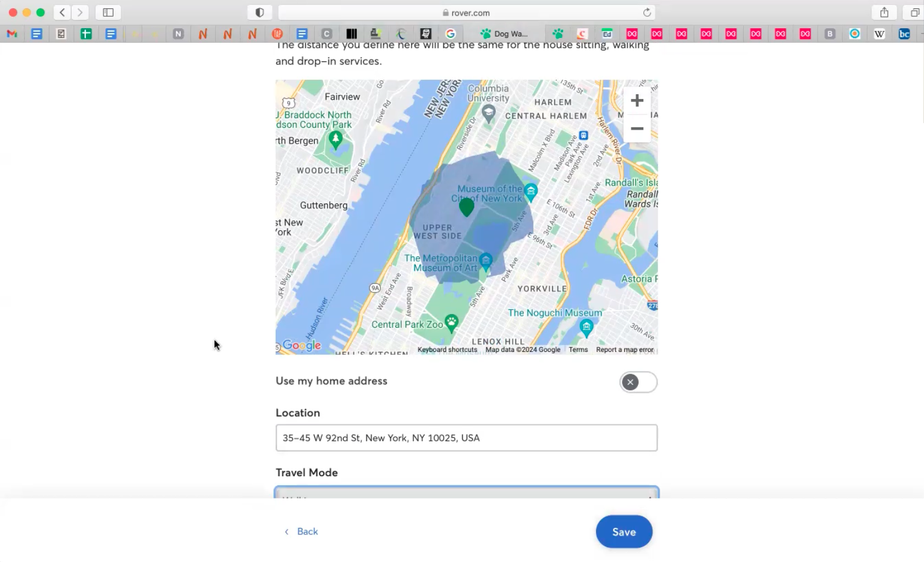The height and width of the screenshot is (562, 924).
Task: Switch to the gray B tab
Action: [x=830, y=34]
